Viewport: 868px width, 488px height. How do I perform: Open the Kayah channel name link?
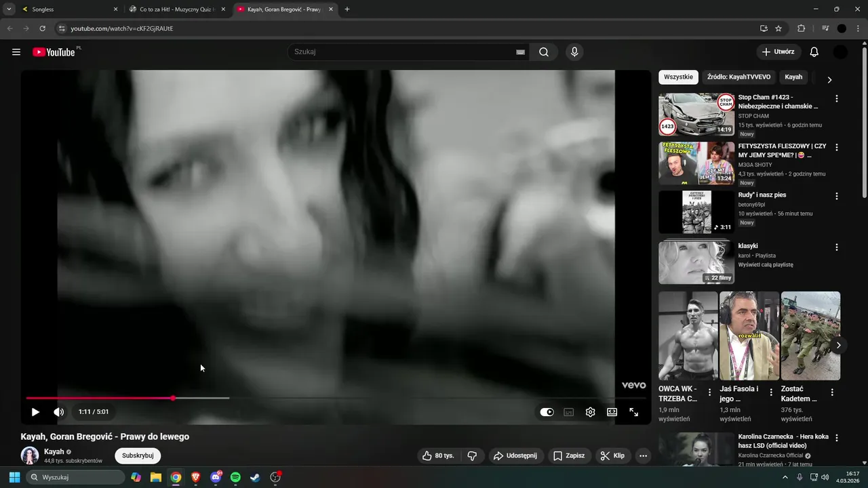(54, 451)
